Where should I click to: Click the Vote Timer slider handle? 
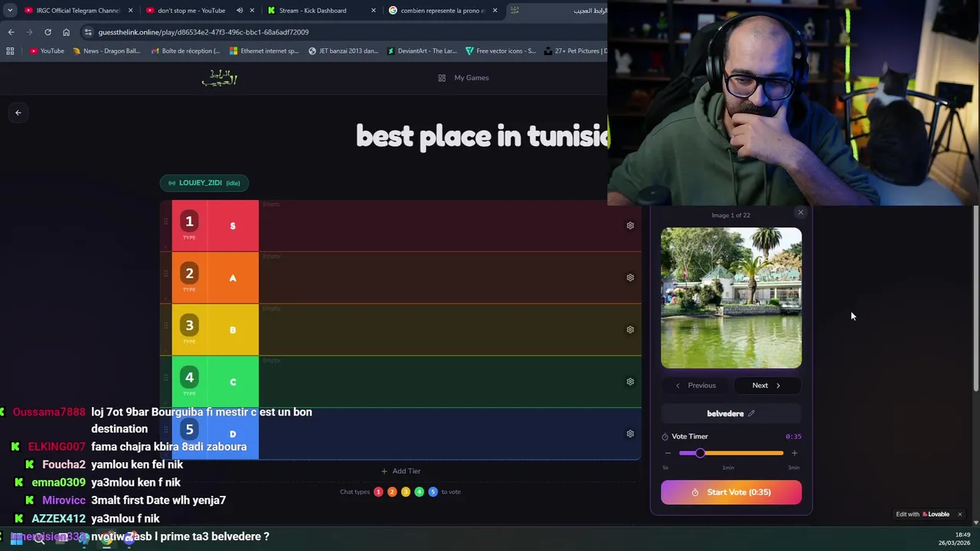700,453
